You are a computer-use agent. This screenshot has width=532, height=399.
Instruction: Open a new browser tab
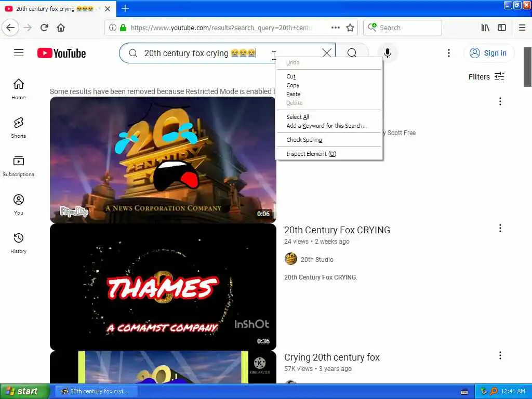tap(125, 8)
